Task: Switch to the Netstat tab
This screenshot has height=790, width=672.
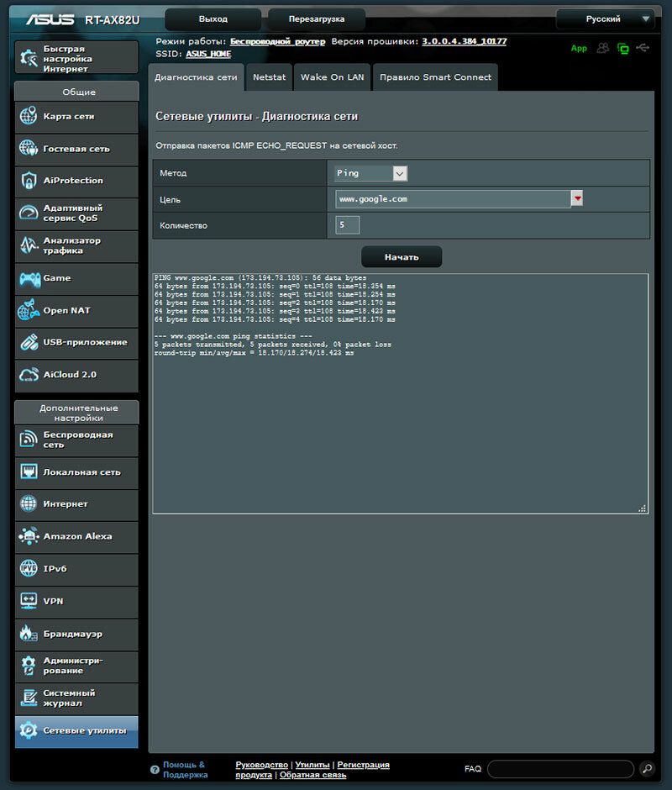Action: 269,77
